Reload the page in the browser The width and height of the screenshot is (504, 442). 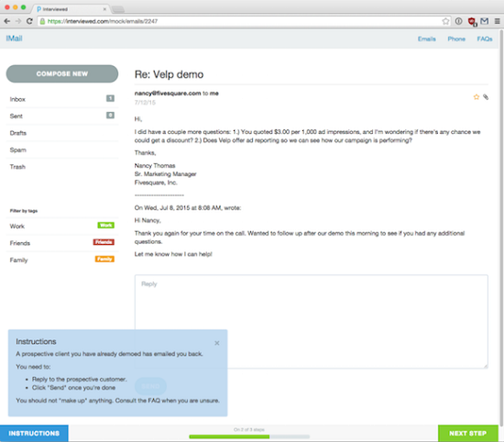[x=29, y=21]
